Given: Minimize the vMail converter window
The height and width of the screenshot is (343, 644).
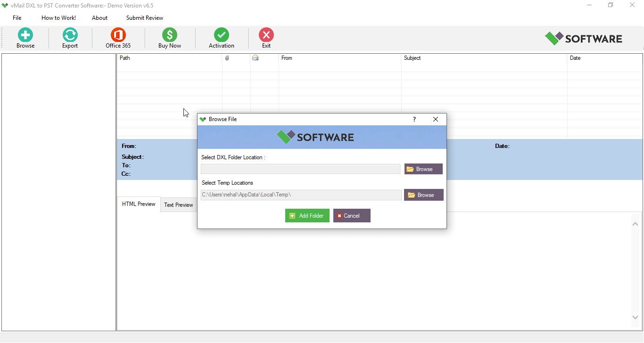Looking at the screenshot, I should pos(589,5).
